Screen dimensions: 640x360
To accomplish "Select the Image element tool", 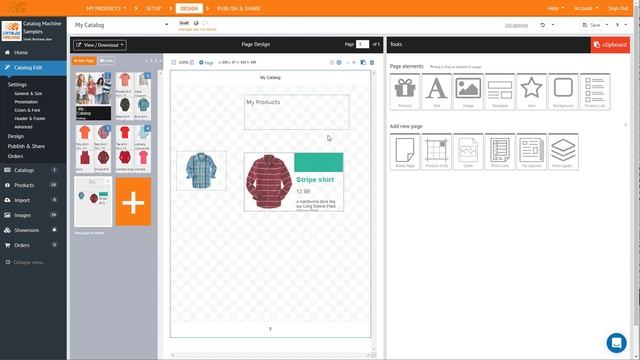I will [468, 92].
